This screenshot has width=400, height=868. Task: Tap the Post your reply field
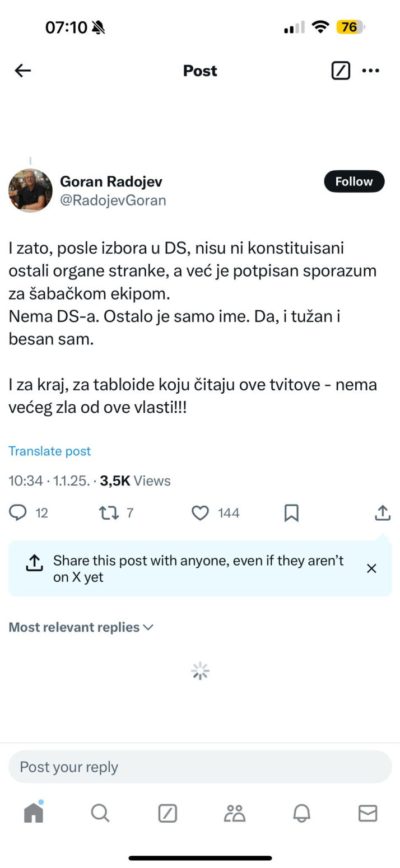200,767
